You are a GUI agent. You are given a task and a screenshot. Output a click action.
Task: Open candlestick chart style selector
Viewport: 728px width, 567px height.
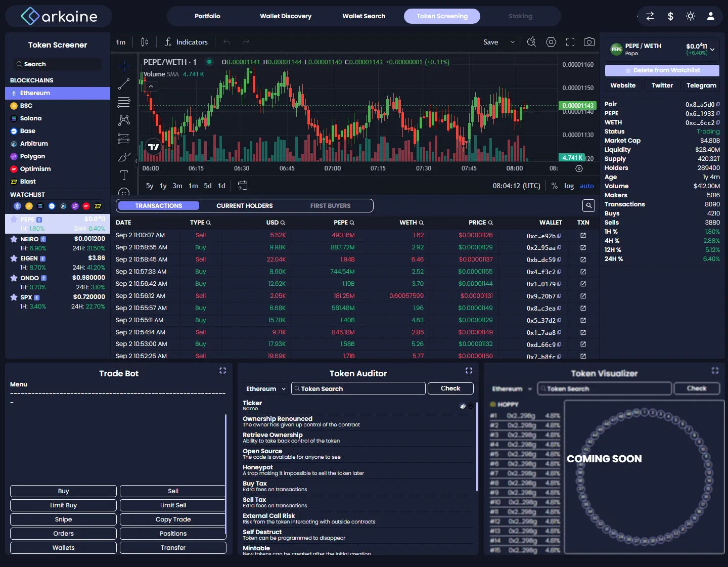(145, 42)
